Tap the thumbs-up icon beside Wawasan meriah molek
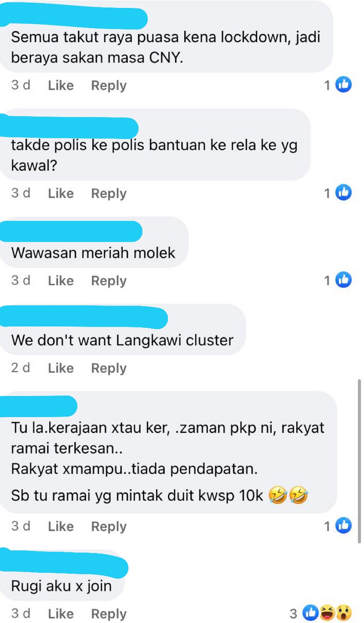The height and width of the screenshot is (623, 364). (x=344, y=279)
